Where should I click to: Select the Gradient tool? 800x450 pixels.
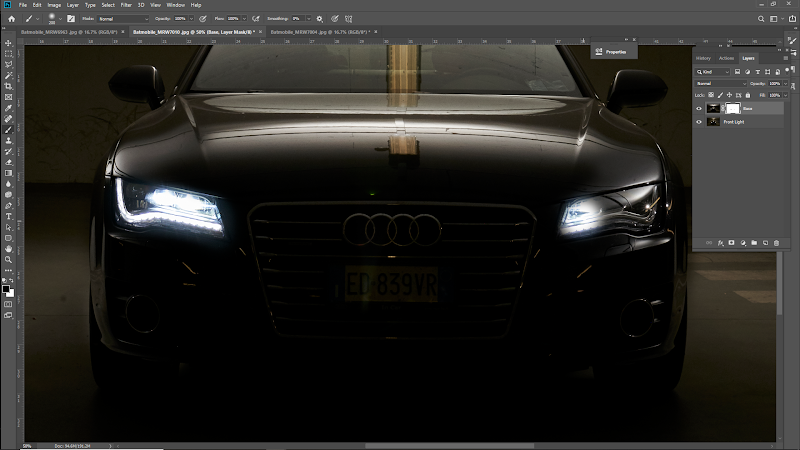(x=8, y=173)
